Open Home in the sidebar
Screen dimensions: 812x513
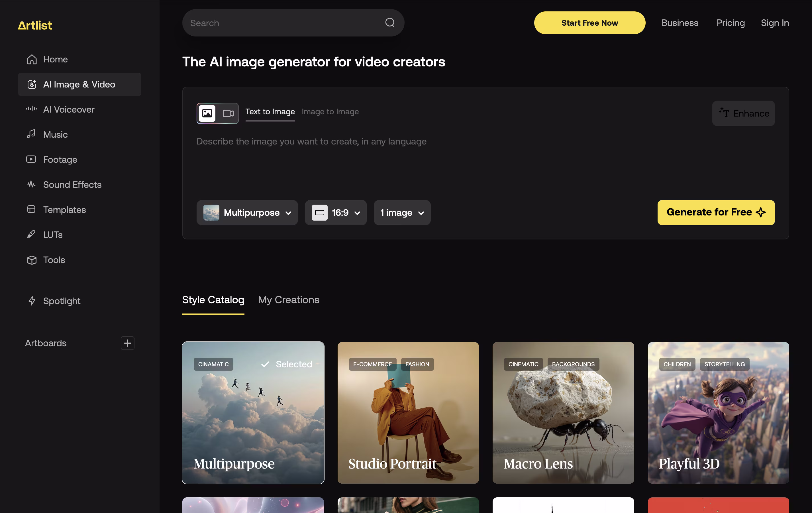tap(79, 59)
